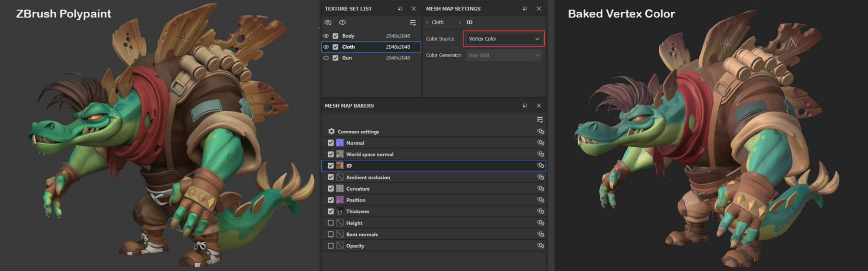
Task: Click the Cloth breadcrumb chevron
Action: [x=427, y=23]
